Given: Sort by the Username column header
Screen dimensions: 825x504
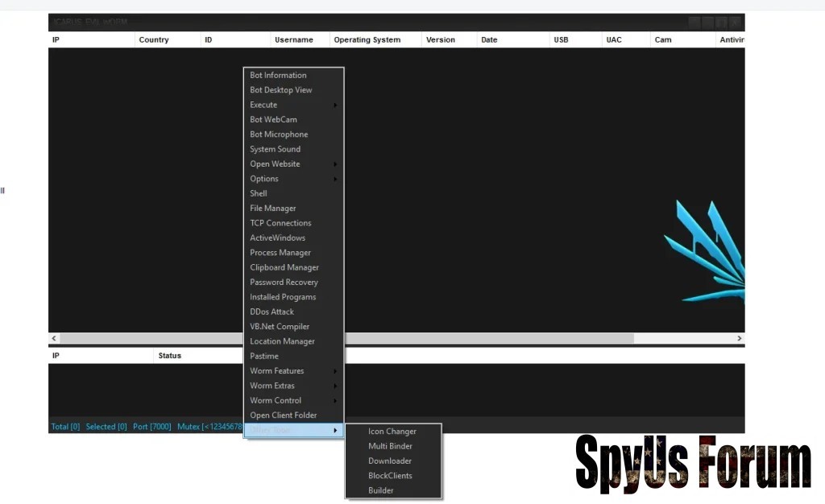Looking at the screenshot, I should (293, 39).
